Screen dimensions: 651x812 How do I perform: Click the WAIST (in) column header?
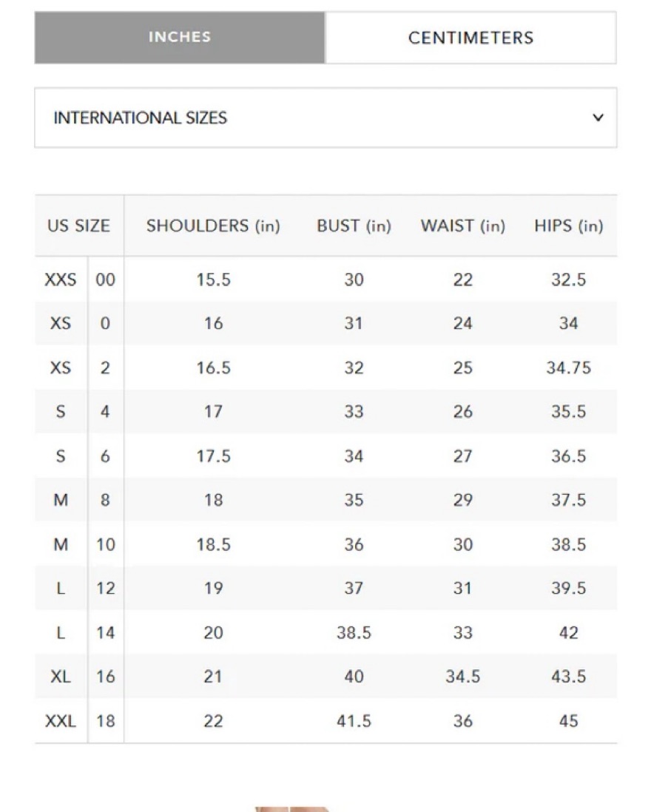click(462, 226)
